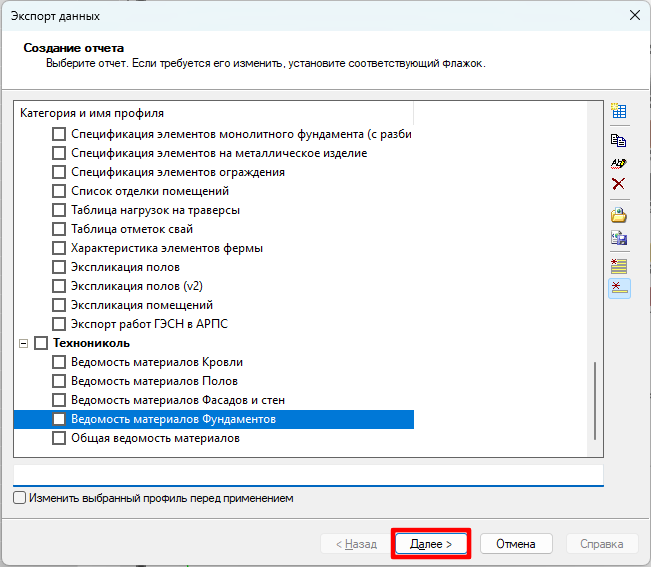The width and height of the screenshot is (651, 567).
Task: Tick the Ведомость материалов Кровли checkbox
Action: click(x=59, y=362)
